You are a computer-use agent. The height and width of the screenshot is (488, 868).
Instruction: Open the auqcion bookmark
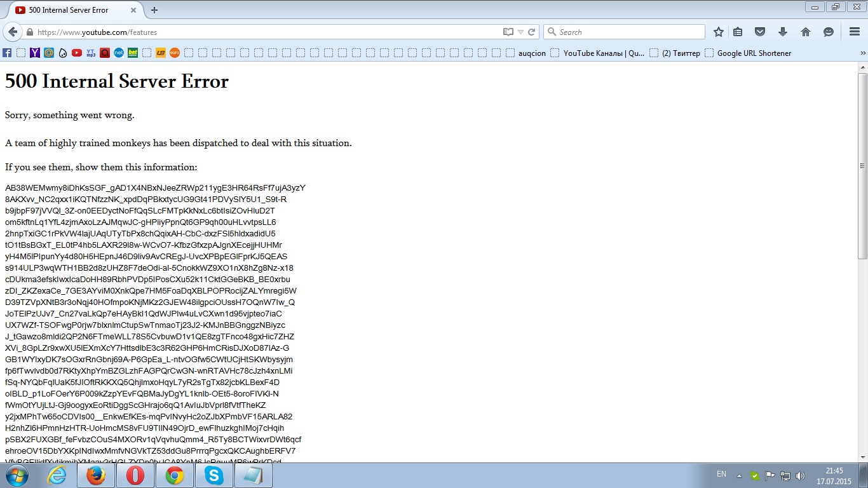(x=526, y=53)
